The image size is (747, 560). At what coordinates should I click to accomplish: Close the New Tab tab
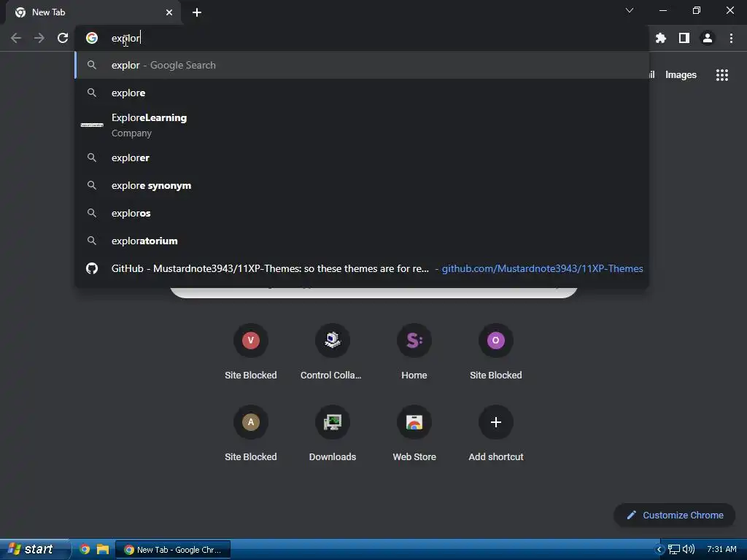tap(169, 12)
